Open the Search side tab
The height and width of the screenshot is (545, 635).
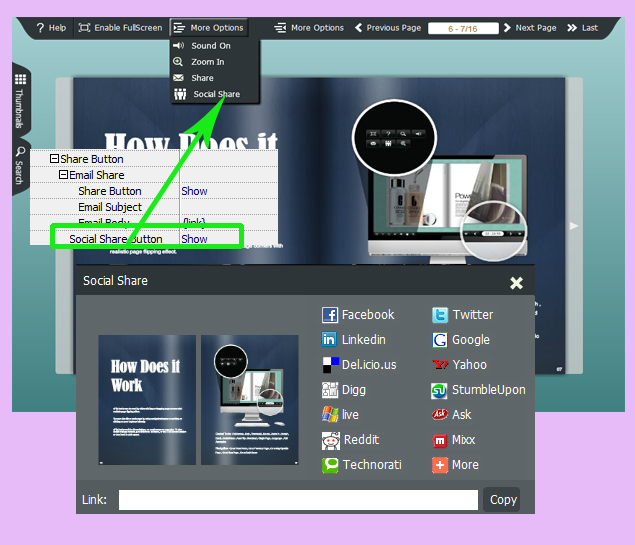20,165
